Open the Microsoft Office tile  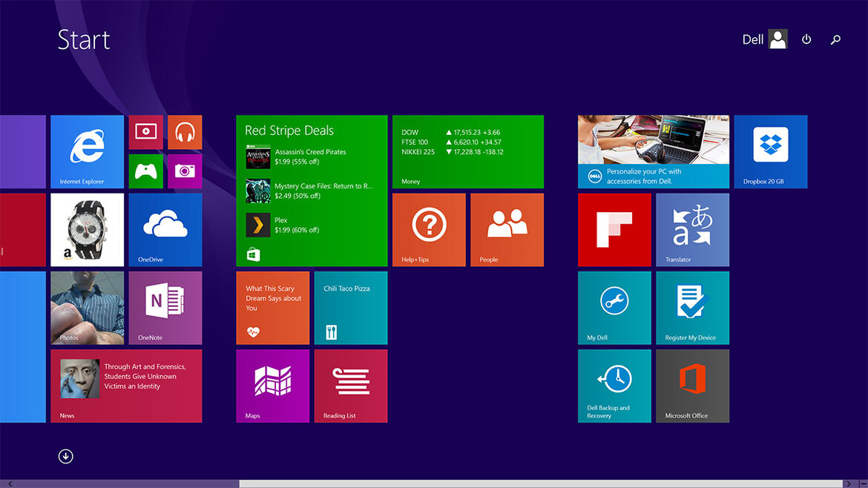click(692, 386)
